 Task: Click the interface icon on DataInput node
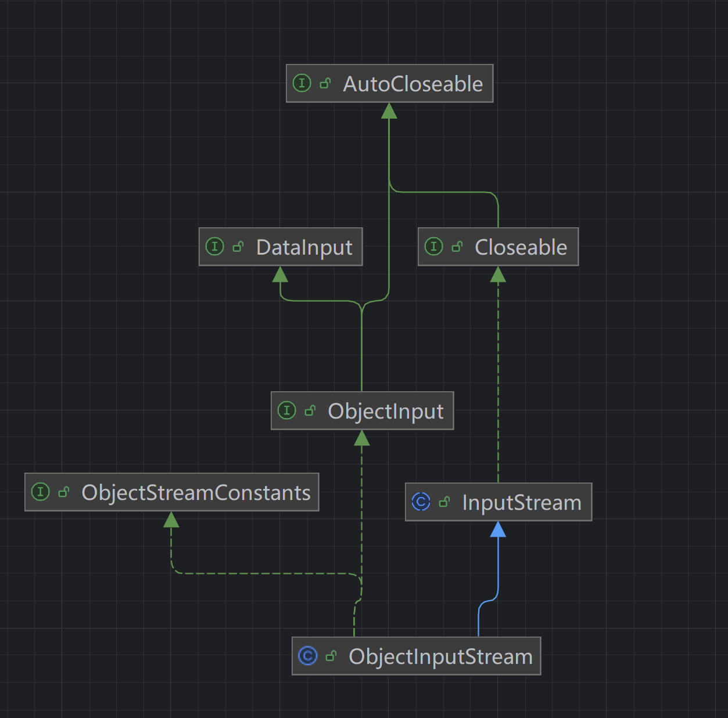pyautogui.click(x=215, y=247)
